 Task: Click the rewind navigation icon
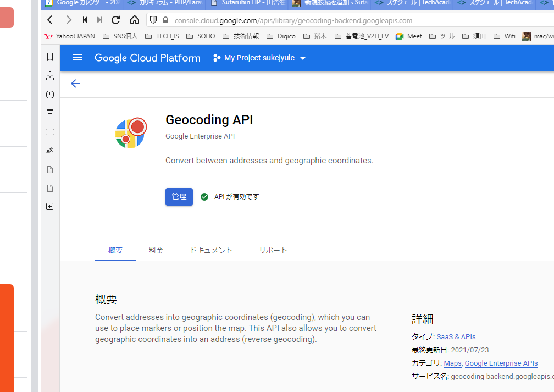click(x=85, y=20)
